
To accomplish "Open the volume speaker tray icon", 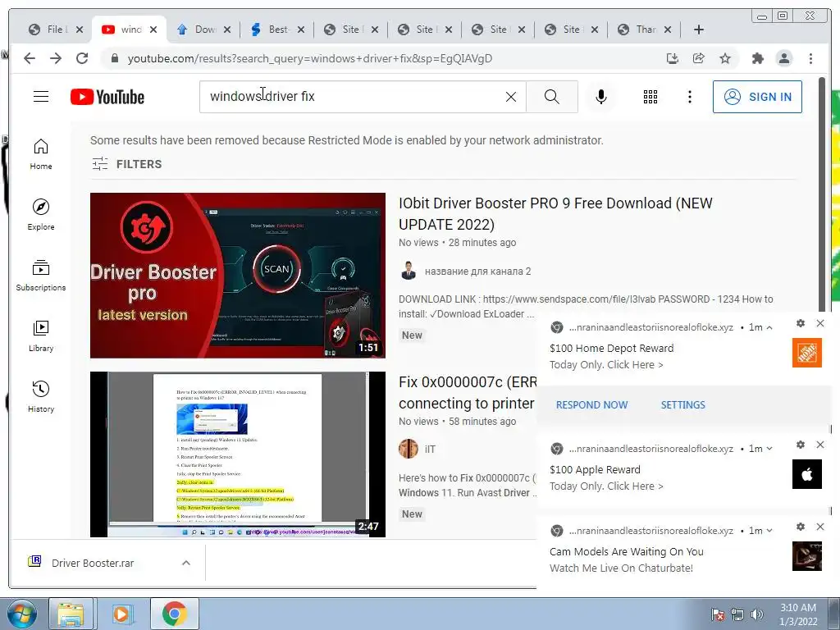I will pyautogui.click(x=757, y=614).
